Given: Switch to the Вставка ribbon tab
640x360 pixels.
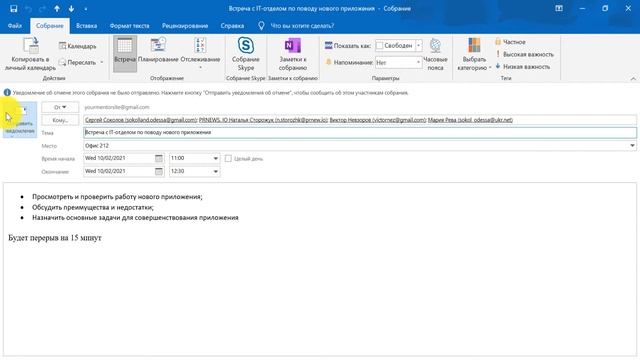Looking at the screenshot, I should pyautogui.click(x=87, y=26).
